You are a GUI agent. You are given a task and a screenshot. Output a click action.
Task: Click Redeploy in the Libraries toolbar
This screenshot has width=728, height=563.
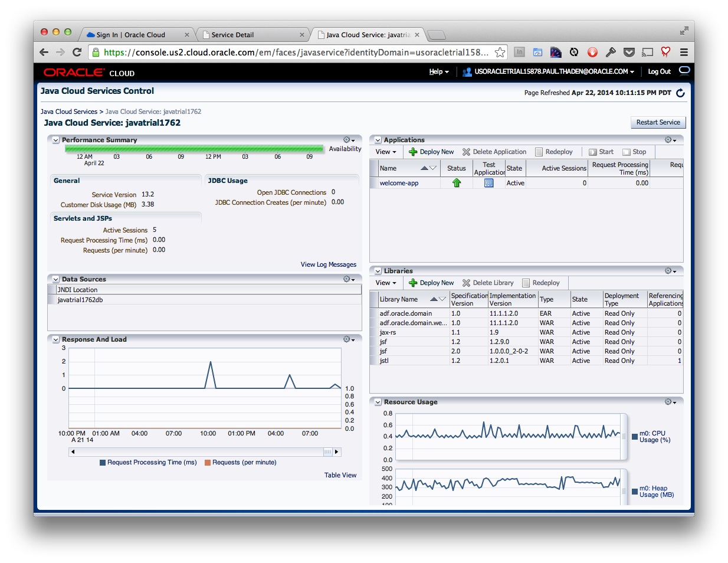click(x=541, y=283)
